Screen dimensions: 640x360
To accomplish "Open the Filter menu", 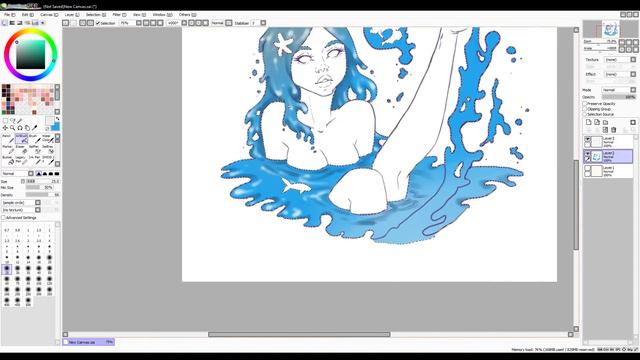I will tap(119, 15).
